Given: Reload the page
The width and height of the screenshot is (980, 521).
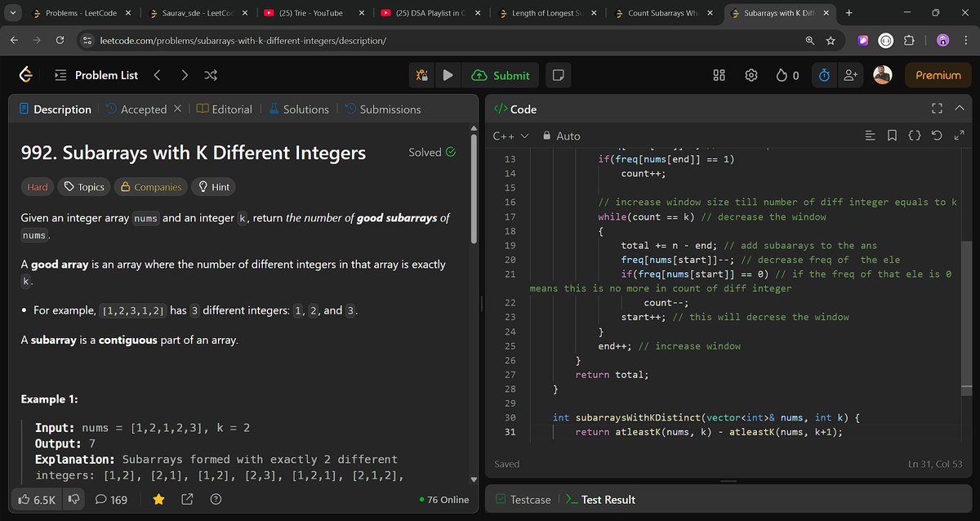Looking at the screenshot, I should pyautogui.click(x=60, y=41).
